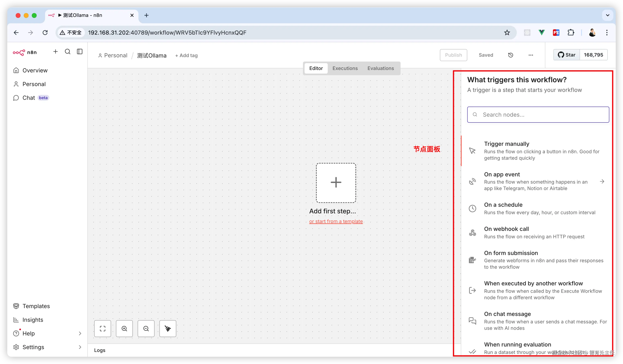Screen dimensions: 623x364
Task: Click the plus icon beside n8n logo
Action: point(55,51)
